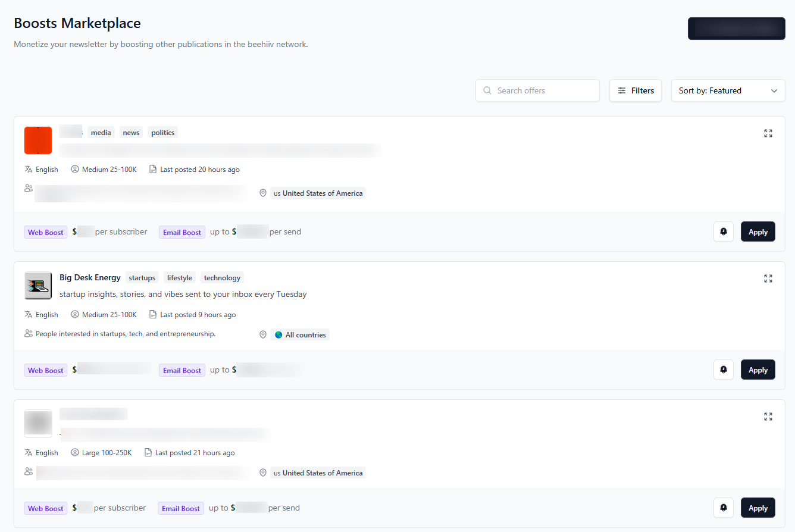Screen dimensions: 795x532
Task: Click Web Boost badge on Big Desk Energy
Action: [x=46, y=370]
